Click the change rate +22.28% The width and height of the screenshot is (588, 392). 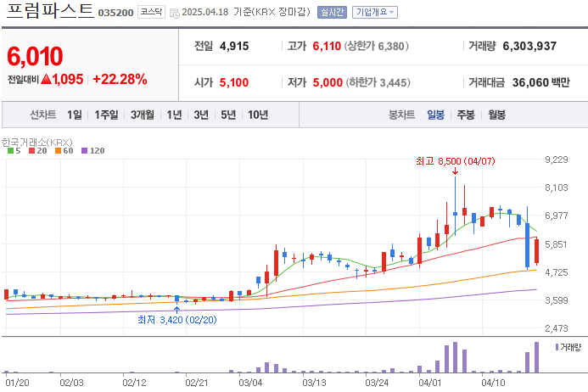(120, 79)
